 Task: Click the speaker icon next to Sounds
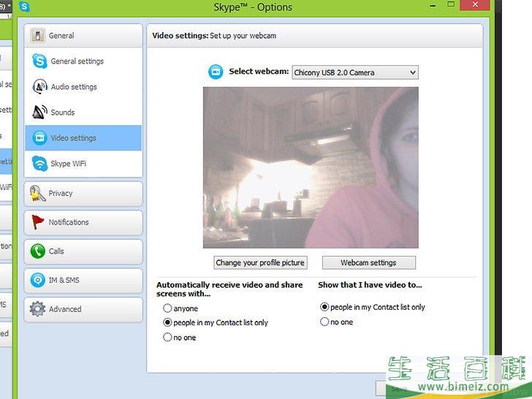tap(39, 112)
